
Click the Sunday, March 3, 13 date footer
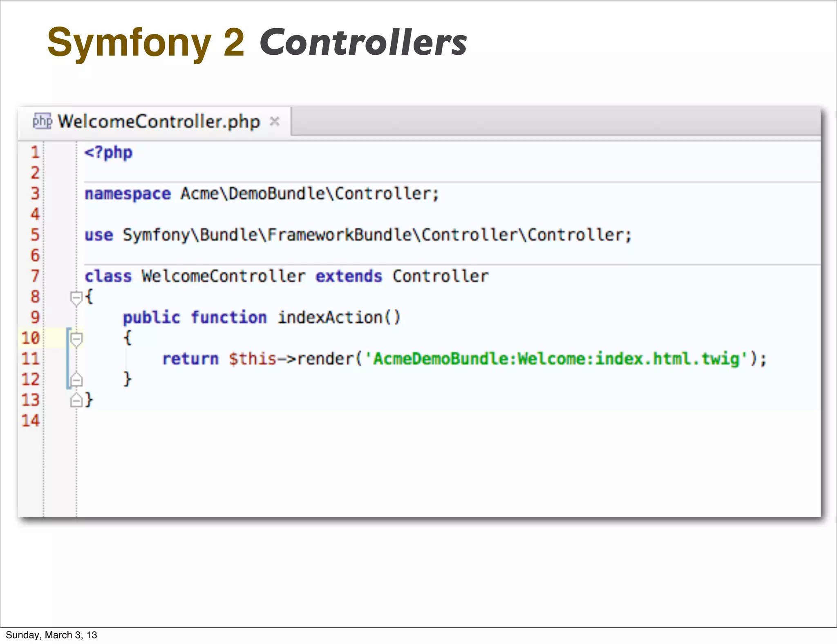[51, 635]
